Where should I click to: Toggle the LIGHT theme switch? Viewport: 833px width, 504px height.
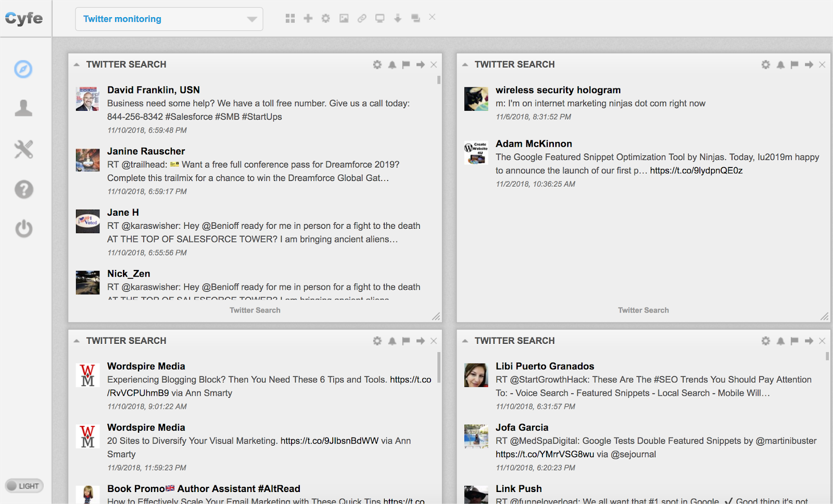pyautogui.click(x=24, y=486)
